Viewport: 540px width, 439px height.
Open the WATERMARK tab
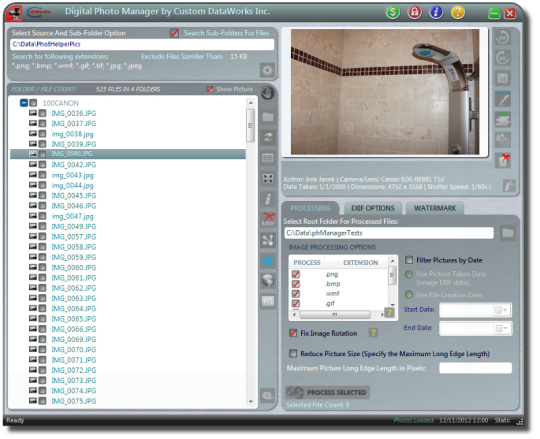pos(435,208)
